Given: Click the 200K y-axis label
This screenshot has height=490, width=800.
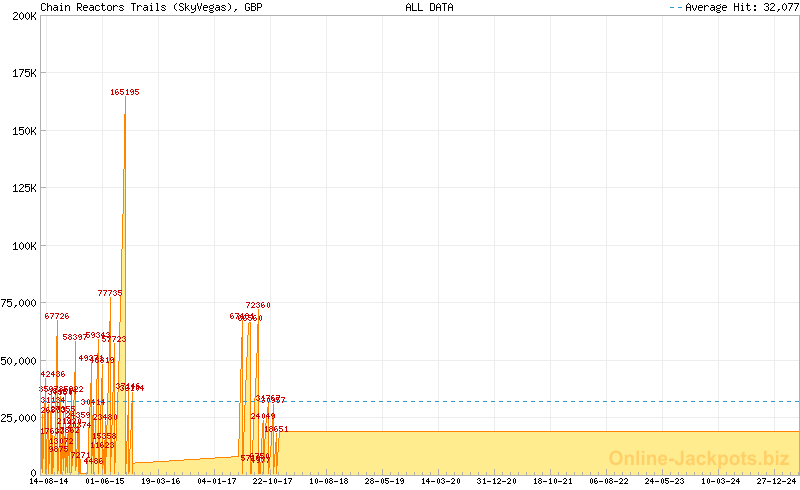Looking at the screenshot, I should [x=22, y=16].
